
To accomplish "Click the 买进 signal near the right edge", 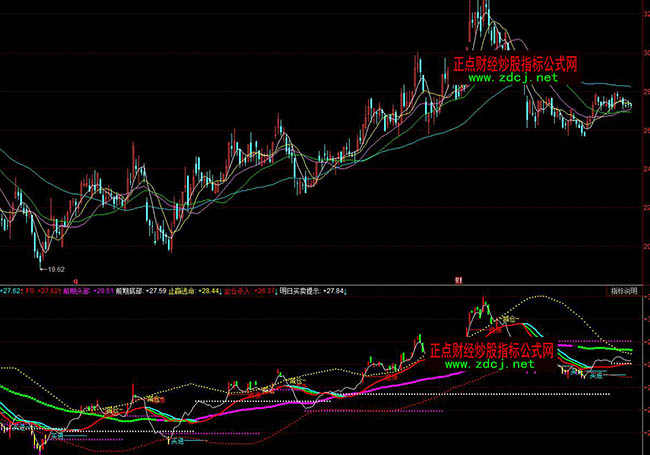I will coord(596,376).
